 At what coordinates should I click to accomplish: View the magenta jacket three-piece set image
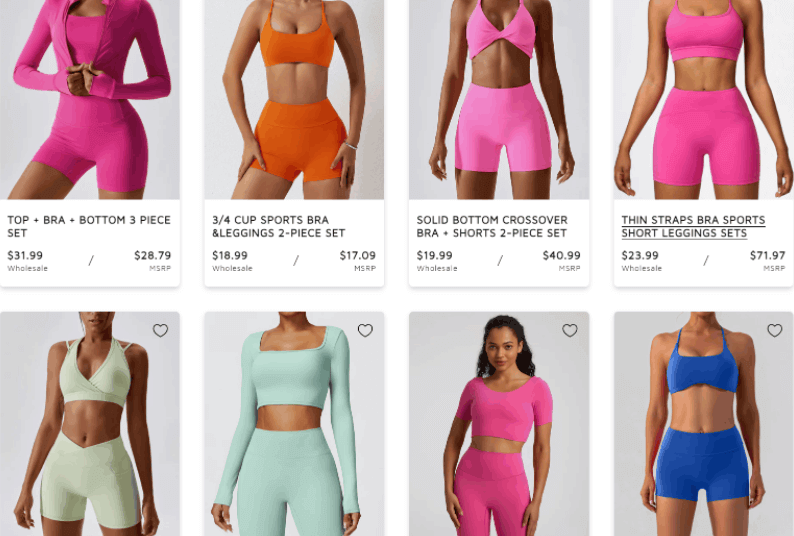(90, 99)
